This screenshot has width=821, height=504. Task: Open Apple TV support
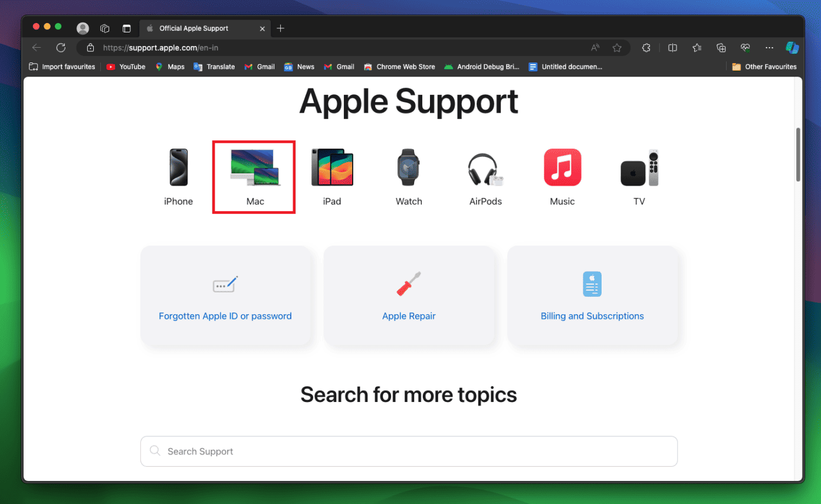(639, 167)
